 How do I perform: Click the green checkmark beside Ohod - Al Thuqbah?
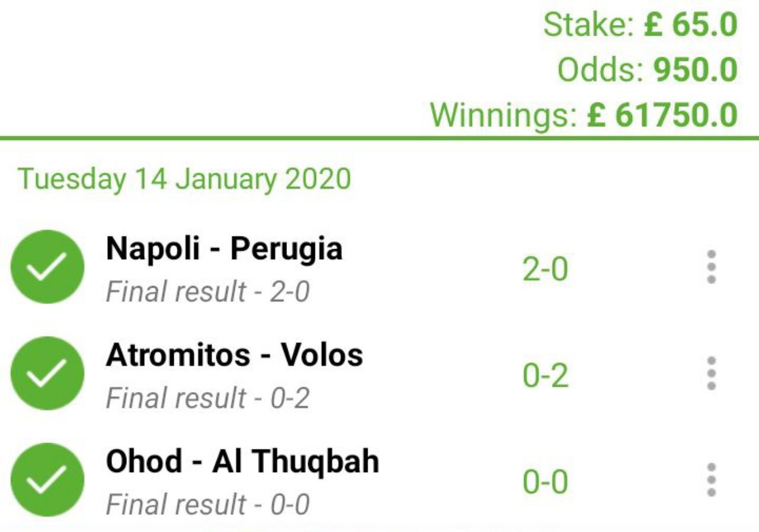47,479
